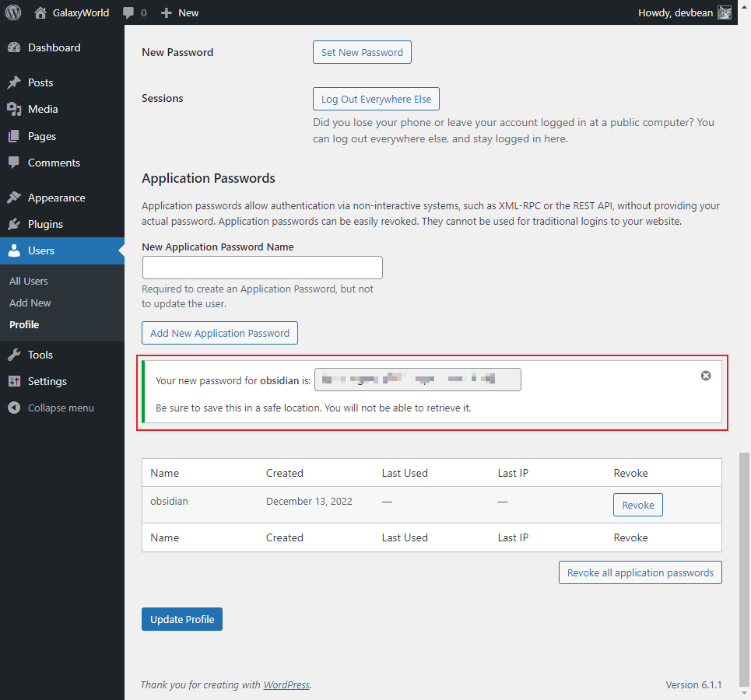Click the Plugins plug icon
The height and width of the screenshot is (700, 751).
[x=14, y=224]
